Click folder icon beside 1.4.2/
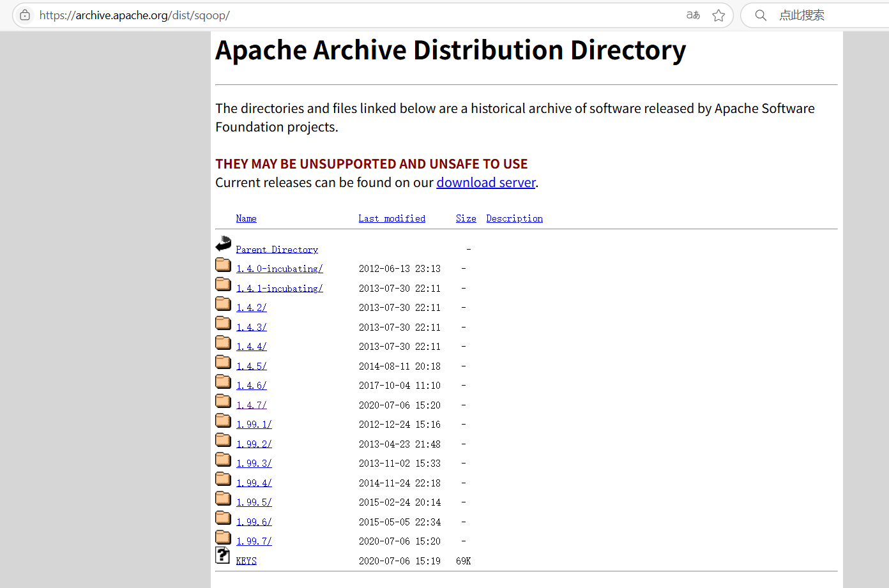 [x=223, y=303]
